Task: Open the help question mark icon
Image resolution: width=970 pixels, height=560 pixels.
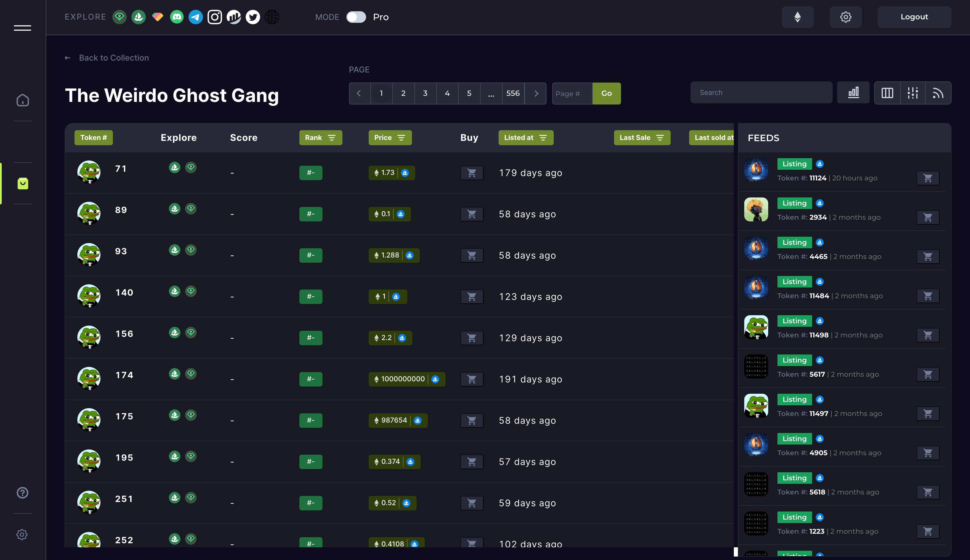Action: [x=22, y=493]
